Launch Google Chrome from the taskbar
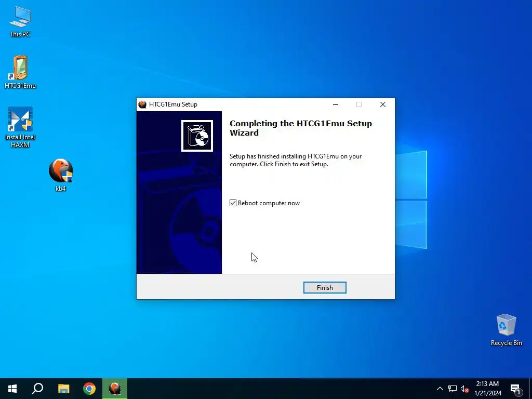532x399 pixels. (89, 389)
